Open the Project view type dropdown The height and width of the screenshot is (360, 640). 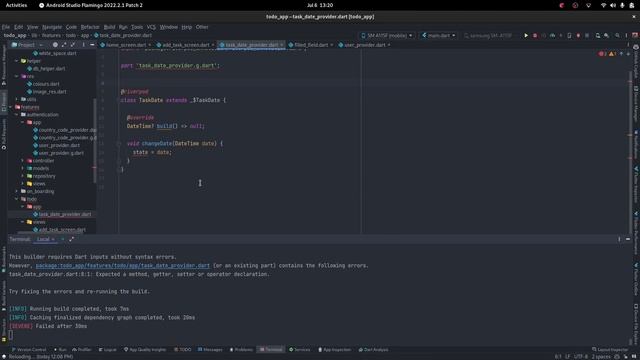pos(28,45)
